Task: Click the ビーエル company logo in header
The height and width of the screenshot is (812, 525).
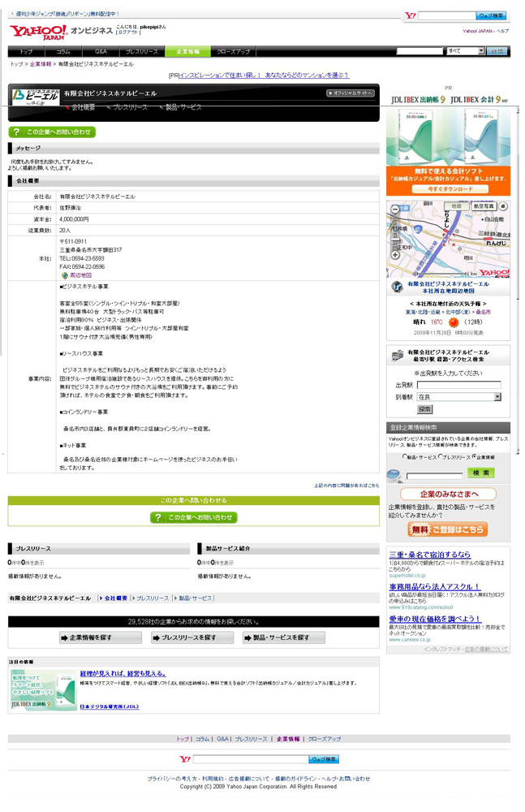Action: point(35,97)
